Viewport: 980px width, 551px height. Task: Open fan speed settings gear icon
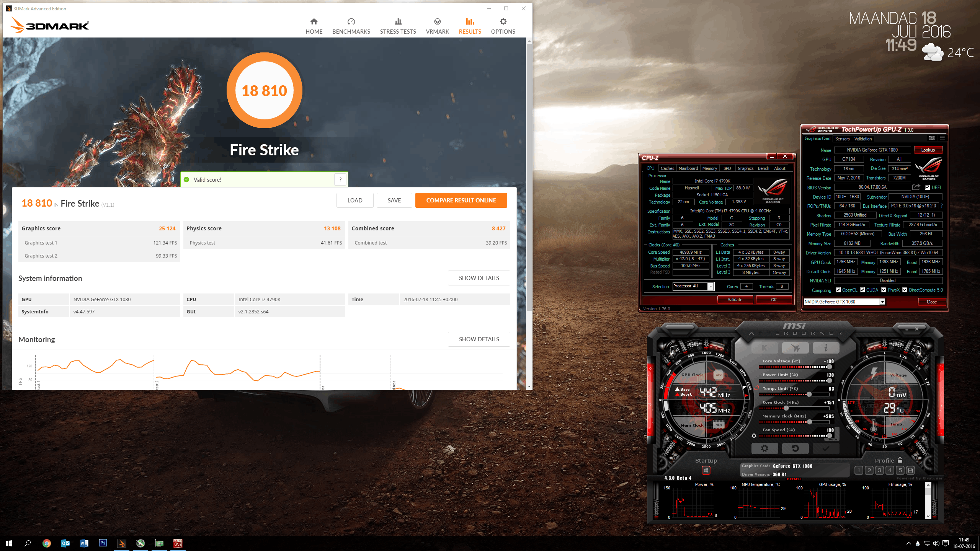click(x=754, y=435)
